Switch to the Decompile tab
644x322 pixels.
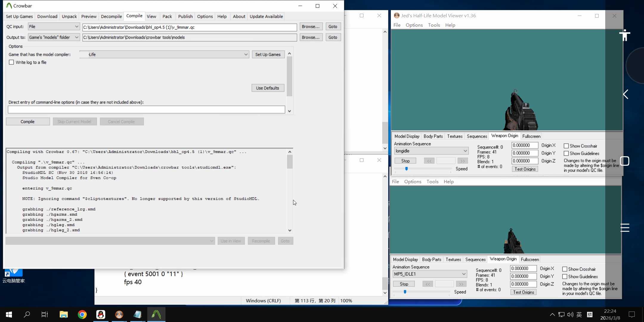(111, 16)
